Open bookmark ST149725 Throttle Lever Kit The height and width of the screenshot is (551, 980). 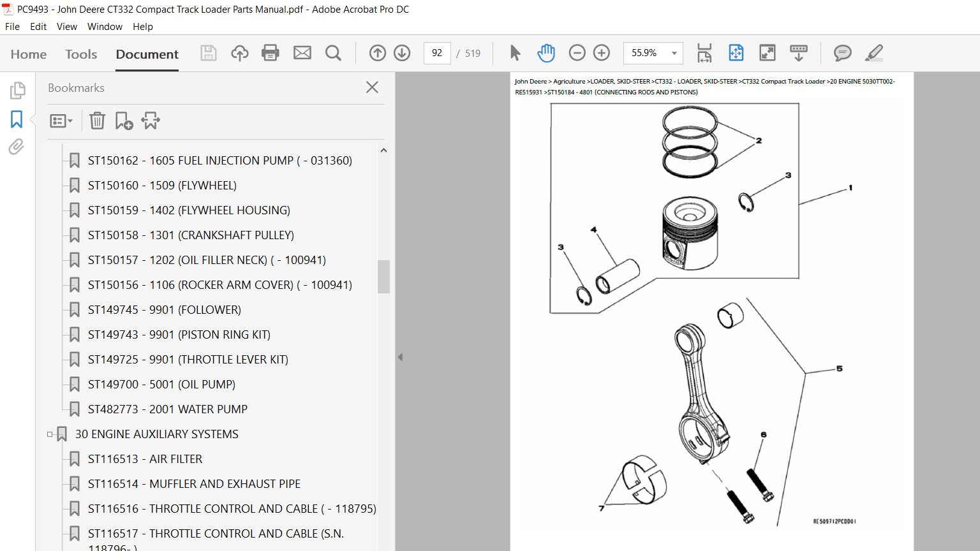coord(188,360)
